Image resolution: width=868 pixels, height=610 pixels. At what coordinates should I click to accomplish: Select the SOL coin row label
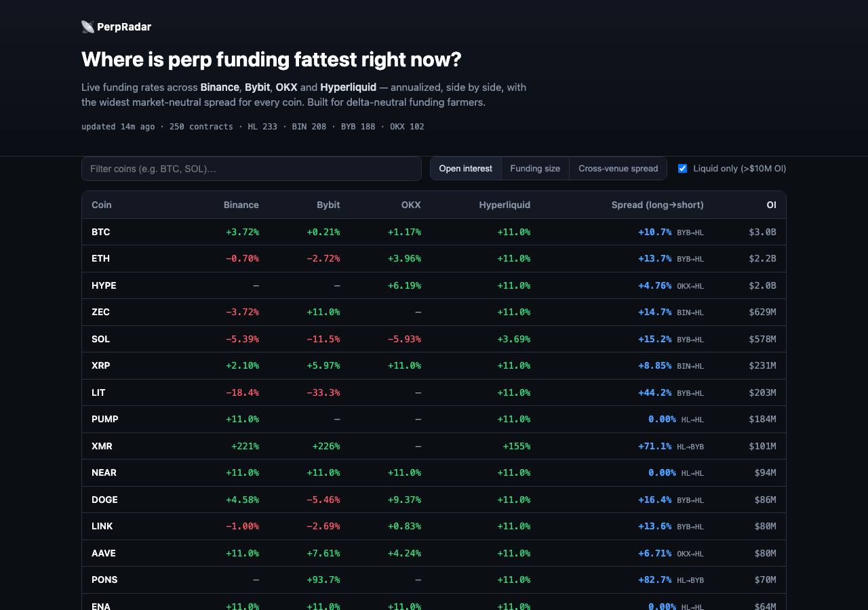[100, 339]
